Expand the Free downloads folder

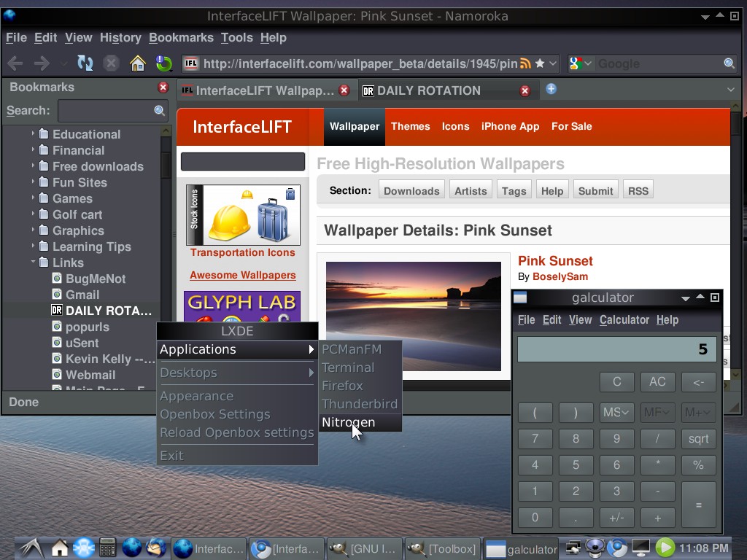pos(33,166)
